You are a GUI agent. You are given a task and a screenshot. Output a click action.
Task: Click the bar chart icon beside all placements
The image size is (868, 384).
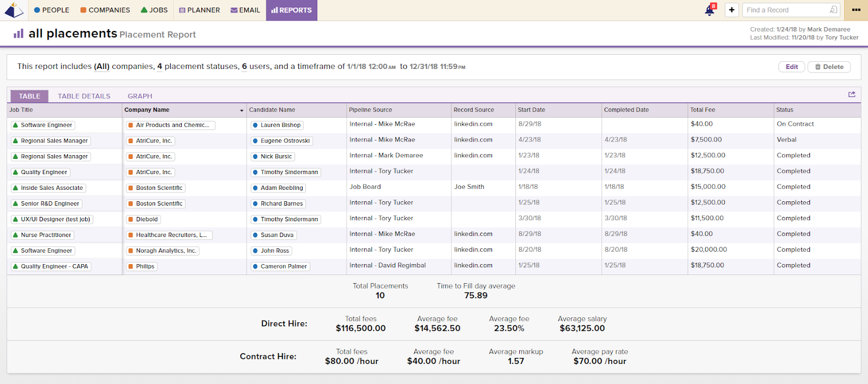(18, 34)
